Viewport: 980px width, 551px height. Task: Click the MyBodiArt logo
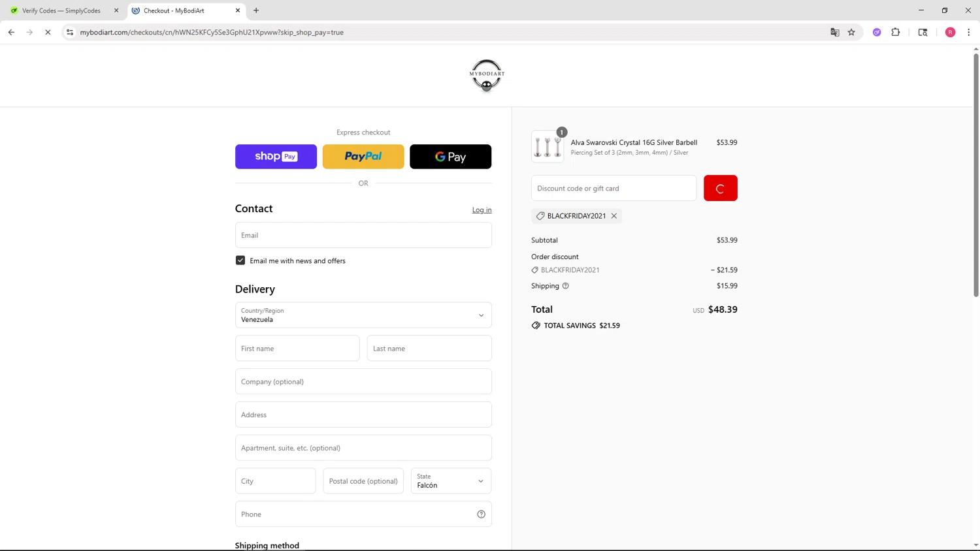coord(487,76)
